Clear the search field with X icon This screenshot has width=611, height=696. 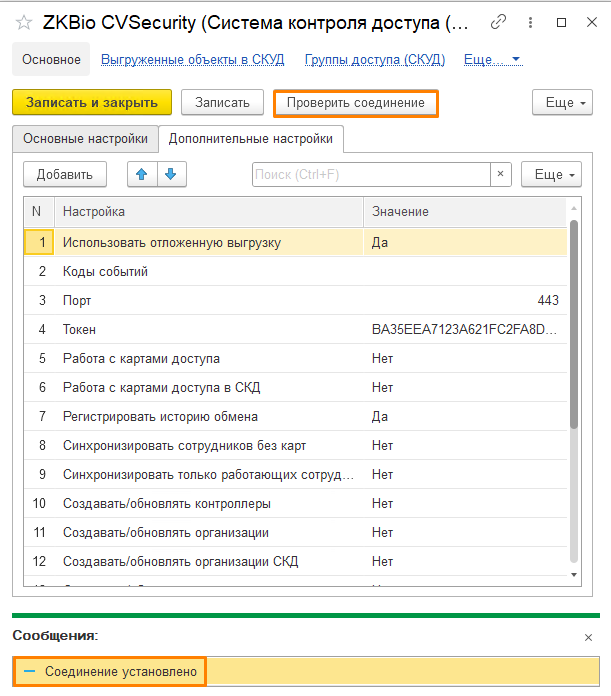pos(501,174)
